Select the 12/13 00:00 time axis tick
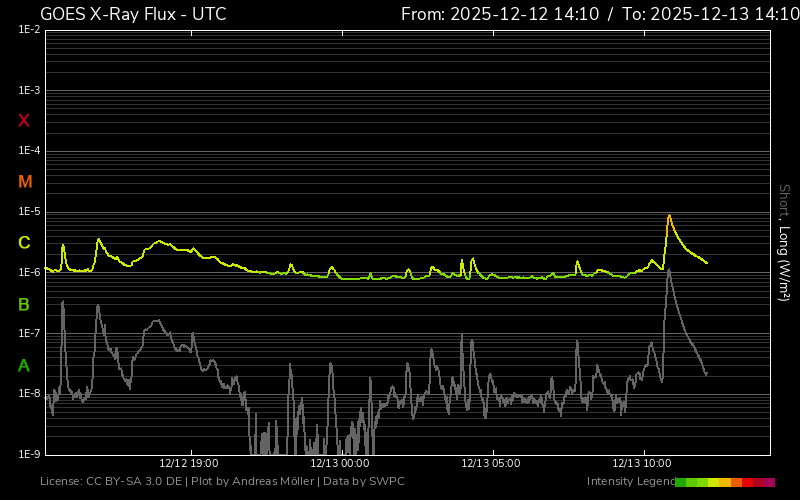The image size is (800, 500). point(339,463)
